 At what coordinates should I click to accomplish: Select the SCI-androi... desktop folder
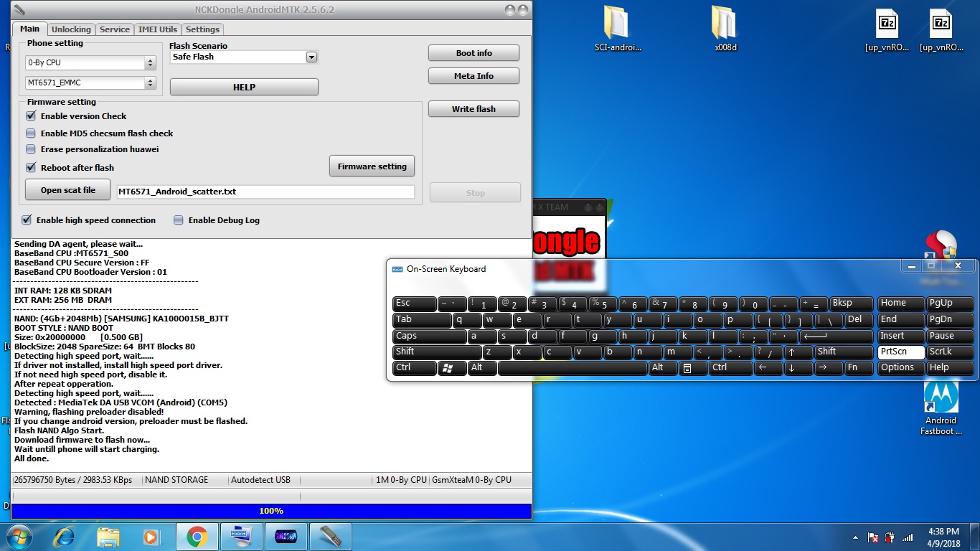pyautogui.click(x=618, y=29)
